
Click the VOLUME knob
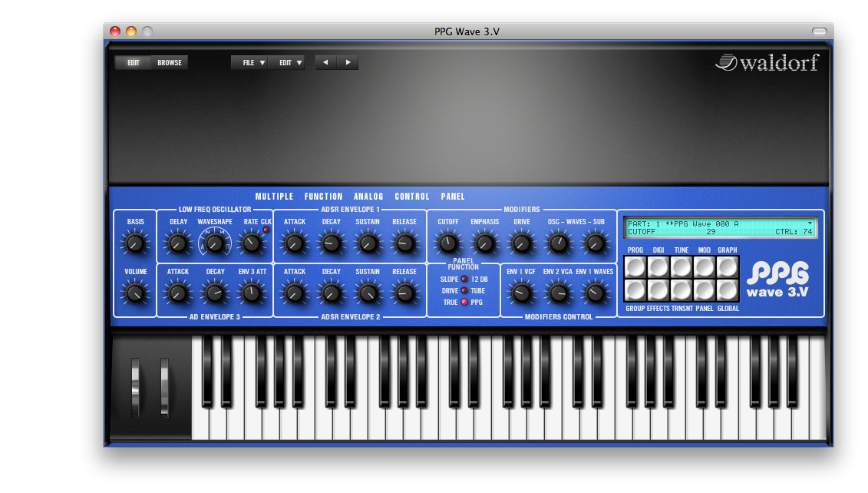[x=135, y=293]
